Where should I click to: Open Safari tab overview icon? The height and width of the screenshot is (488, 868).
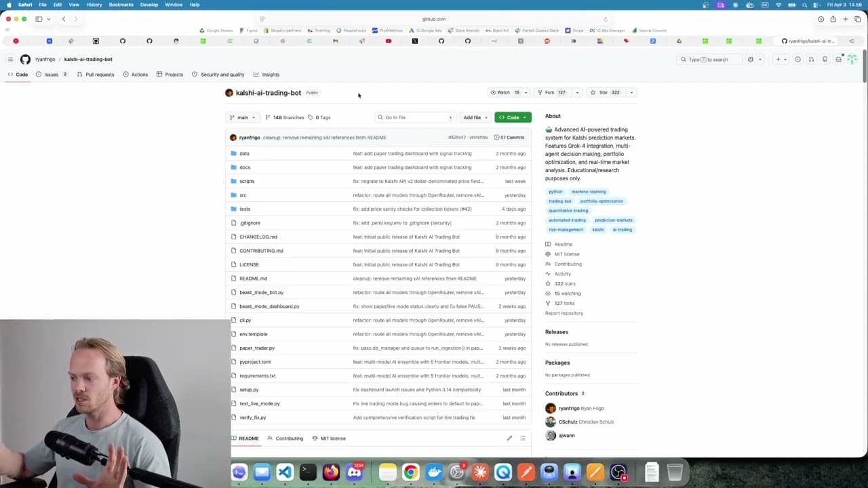pyautogui.click(x=858, y=19)
